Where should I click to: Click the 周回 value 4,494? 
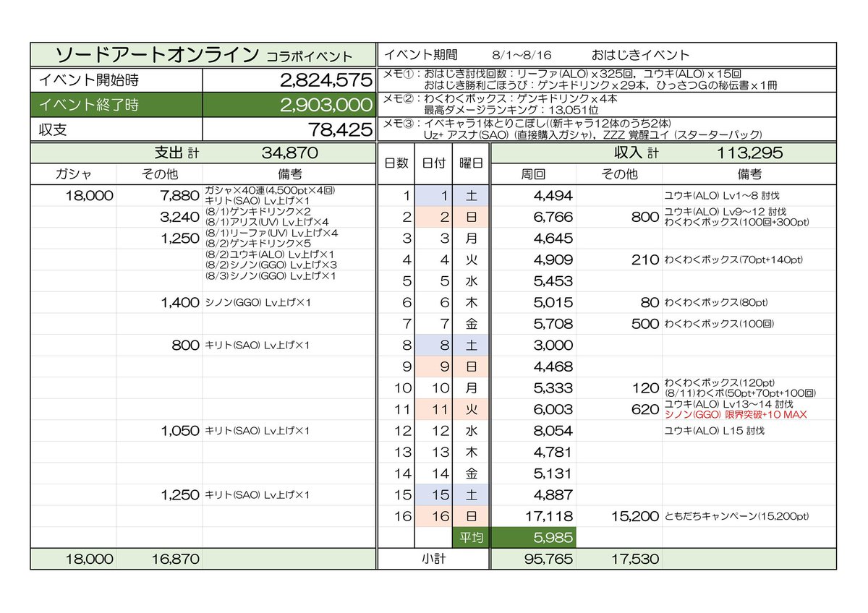pyautogui.click(x=553, y=195)
